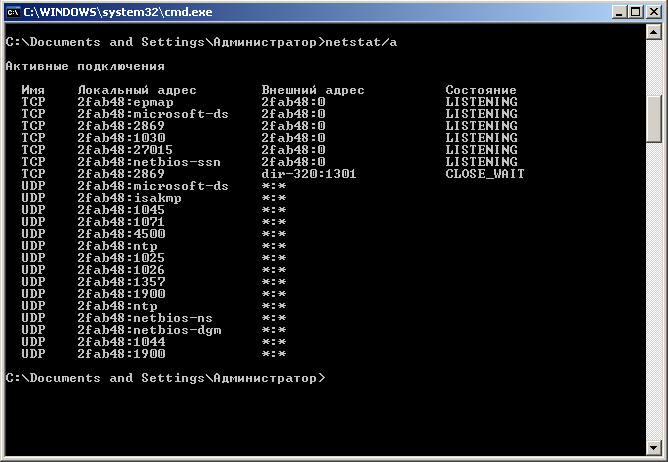
Task: Click the bottom command prompt line
Action: coord(165,378)
